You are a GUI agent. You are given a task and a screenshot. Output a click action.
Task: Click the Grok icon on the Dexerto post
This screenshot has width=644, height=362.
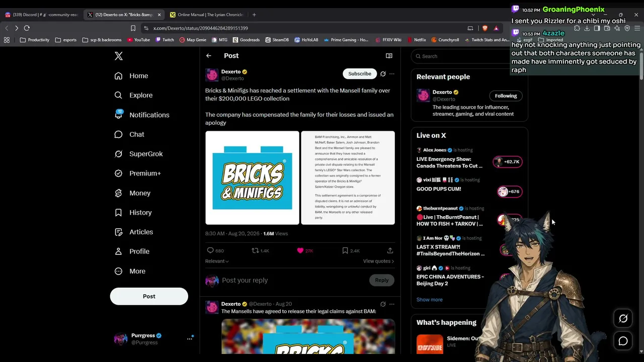(x=383, y=74)
